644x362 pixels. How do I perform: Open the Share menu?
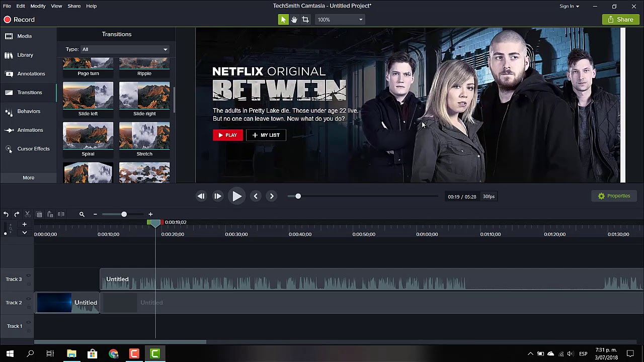click(74, 6)
